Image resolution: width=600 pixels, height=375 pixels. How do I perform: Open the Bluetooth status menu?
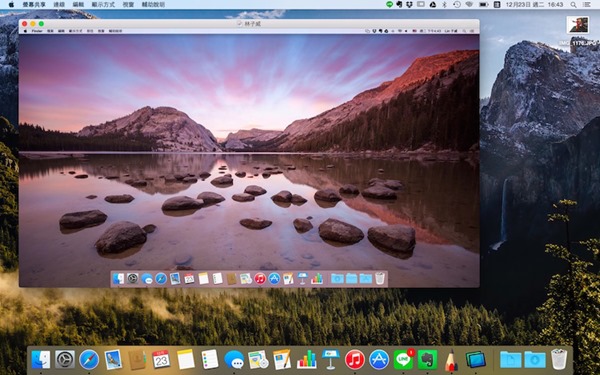tap(444, 5)
